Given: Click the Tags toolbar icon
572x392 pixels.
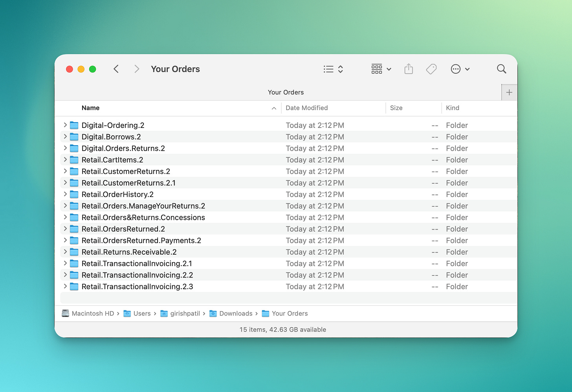Looking at the screenshot, I should coord(431,69).
